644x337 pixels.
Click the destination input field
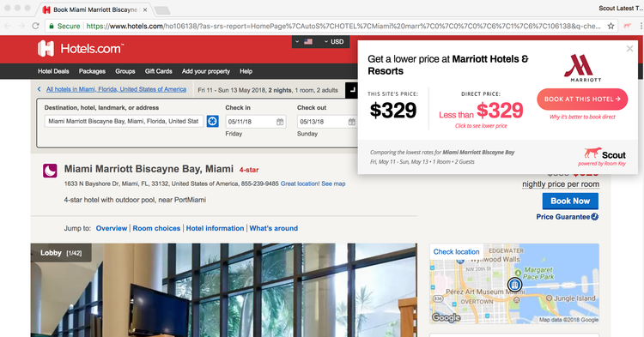(124, 122)
